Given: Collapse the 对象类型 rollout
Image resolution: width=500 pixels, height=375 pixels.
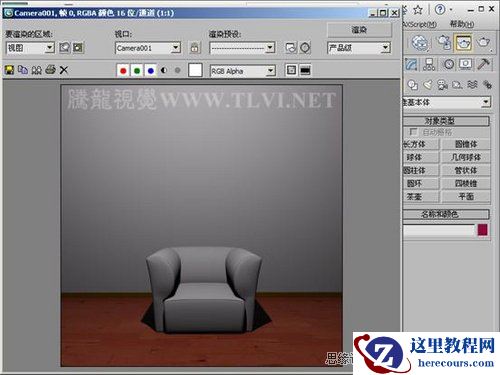Looking at the screenshot, I should tap(446, 121).
